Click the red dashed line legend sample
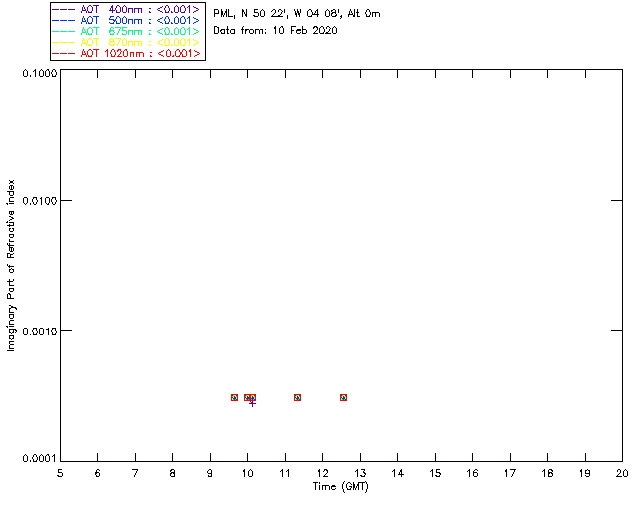This screenshot has width=640, height=512. click(64, 53)
